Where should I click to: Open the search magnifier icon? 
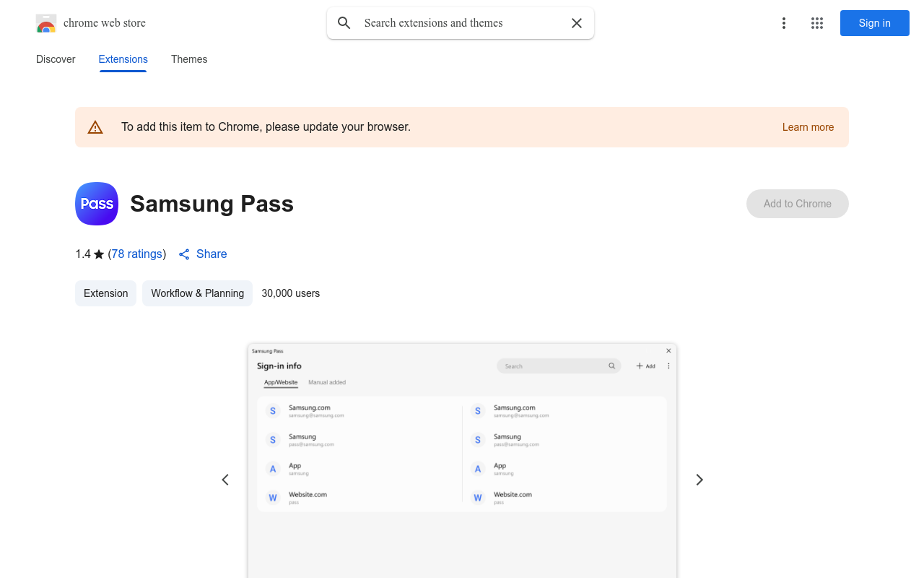tap(344, 22)
